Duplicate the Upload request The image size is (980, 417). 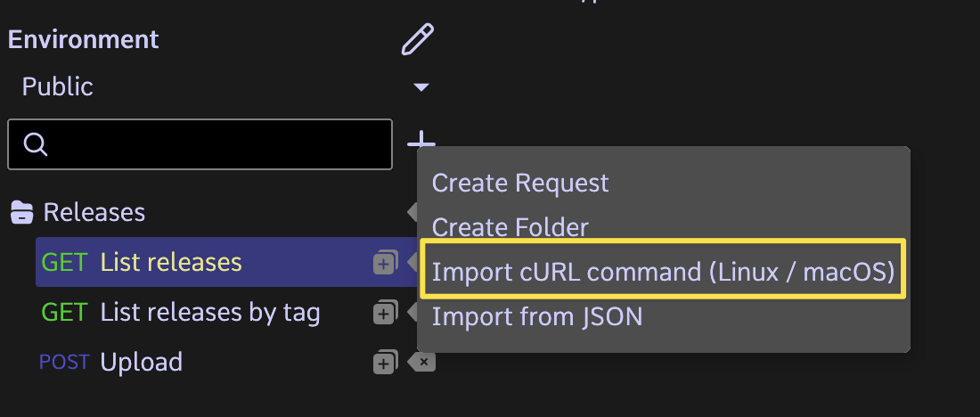tap(384, 363)
